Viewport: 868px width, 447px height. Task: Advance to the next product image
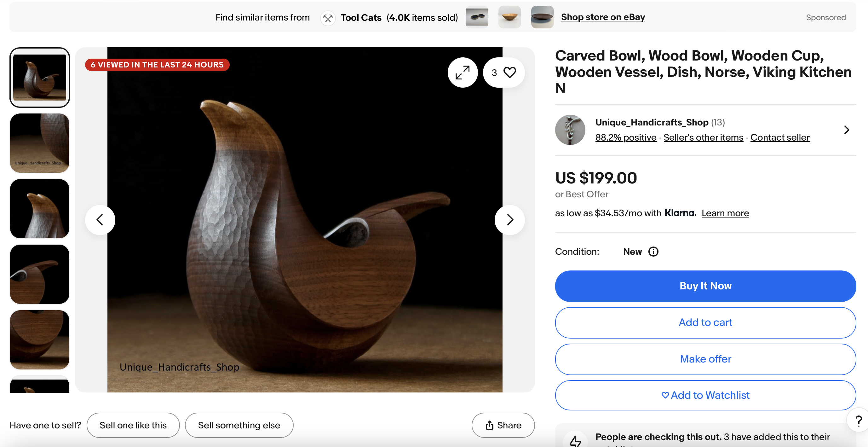pyautogui.click(x=509, y=220)
